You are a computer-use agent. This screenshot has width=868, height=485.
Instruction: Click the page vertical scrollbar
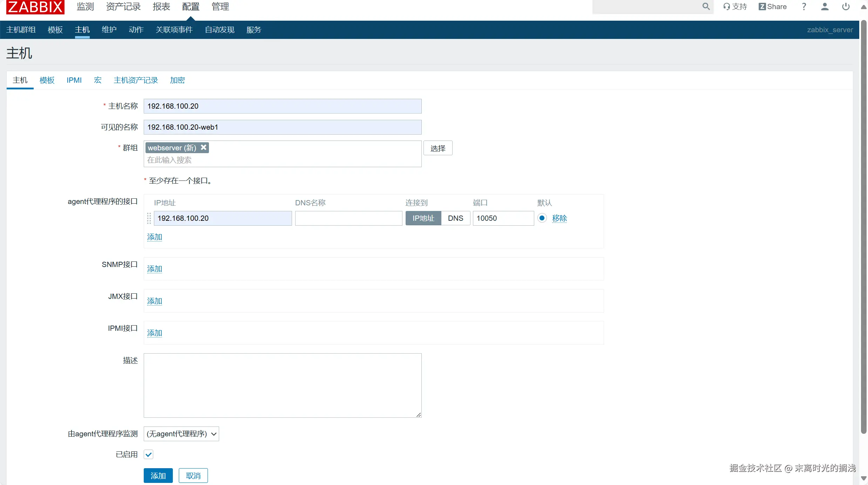pos(863,228)
